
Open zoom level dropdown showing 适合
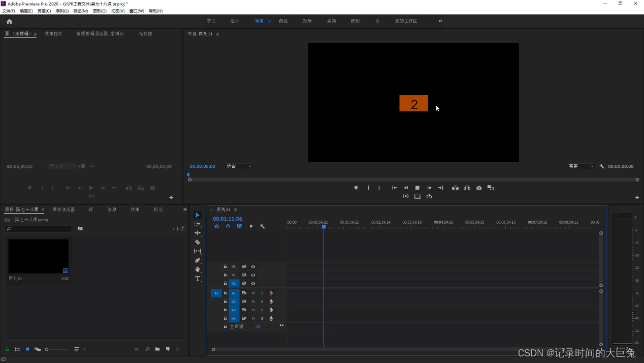tap(238, 166)
